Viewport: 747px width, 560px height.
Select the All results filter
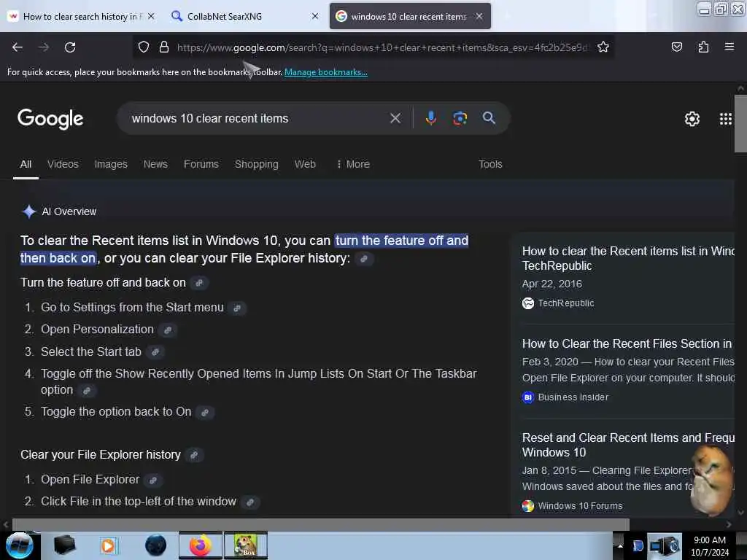pyautogui.click(x=26, y=164)
